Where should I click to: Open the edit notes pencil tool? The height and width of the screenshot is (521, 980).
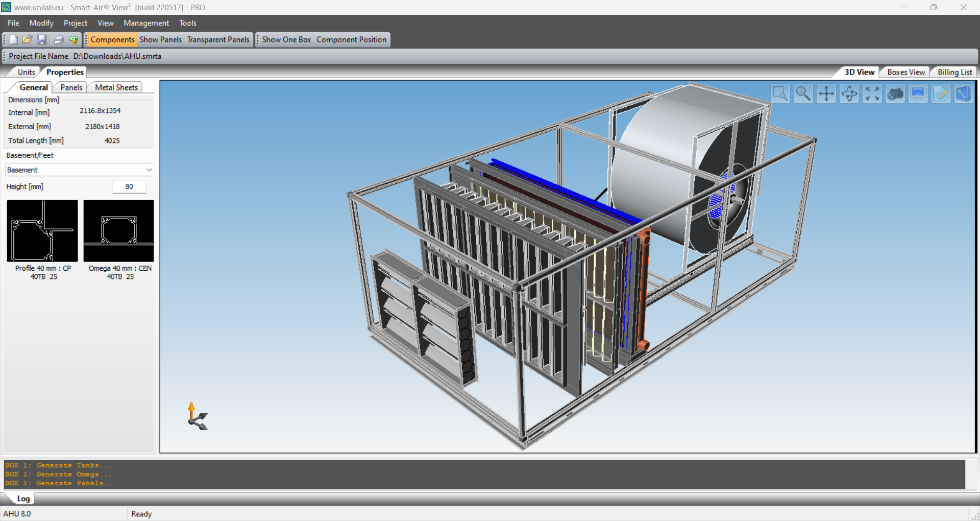pos(941,93)
